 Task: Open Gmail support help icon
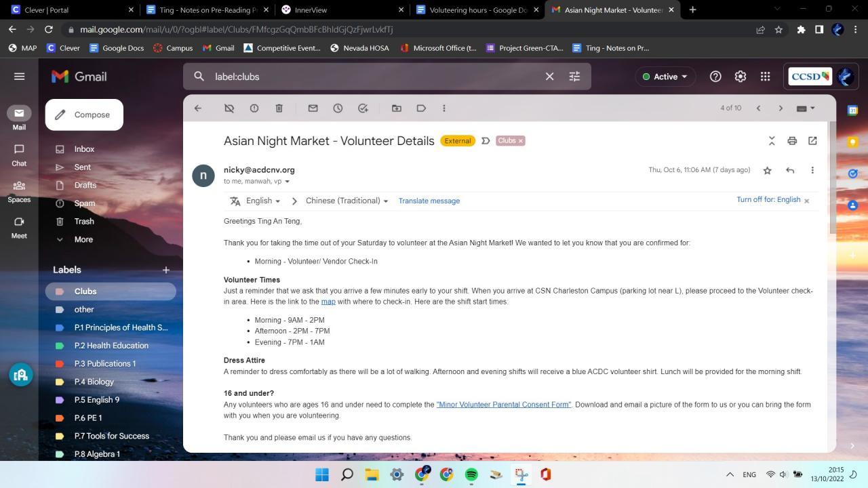point(715,77)
